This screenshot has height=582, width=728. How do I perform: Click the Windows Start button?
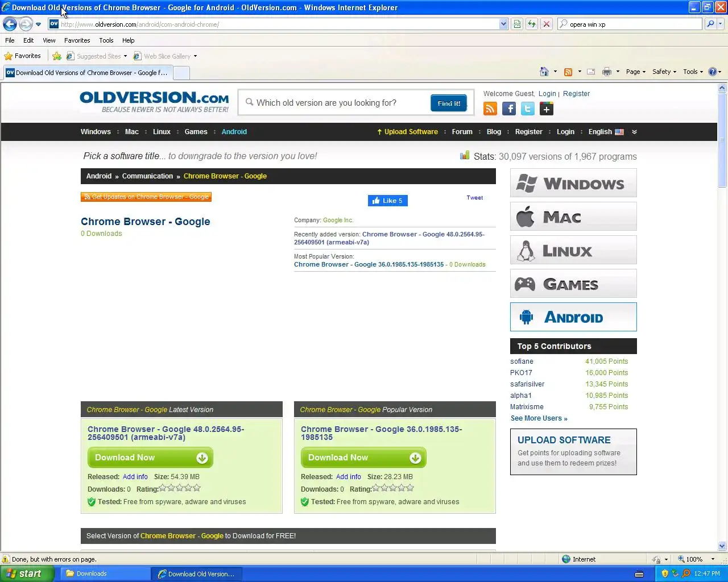click(x=27, y=573)
